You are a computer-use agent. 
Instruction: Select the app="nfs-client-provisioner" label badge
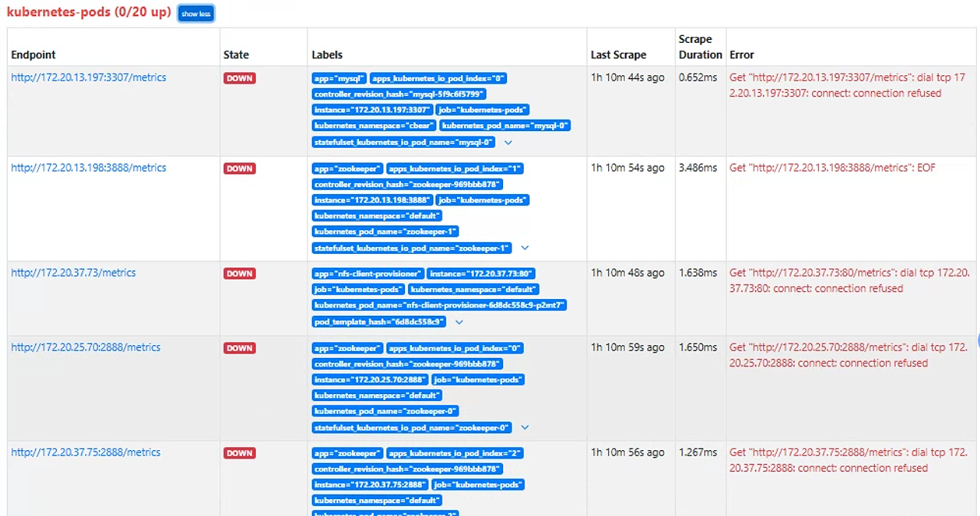click(x=368, y=274)
